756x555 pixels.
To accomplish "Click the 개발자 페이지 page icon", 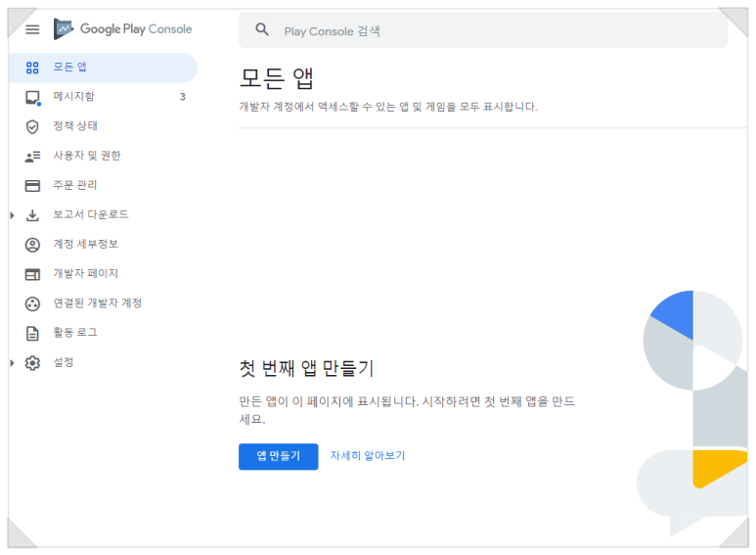I will pos(32,275).
